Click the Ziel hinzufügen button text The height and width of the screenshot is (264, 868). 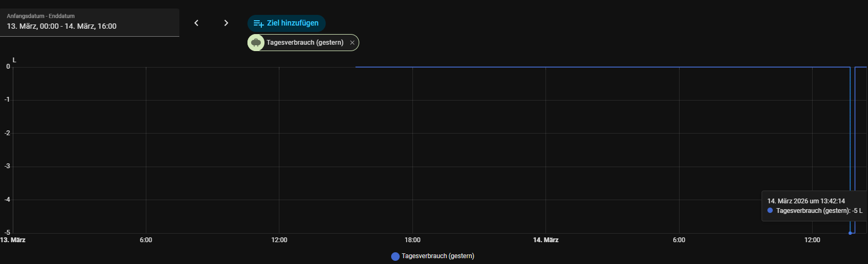293,23
